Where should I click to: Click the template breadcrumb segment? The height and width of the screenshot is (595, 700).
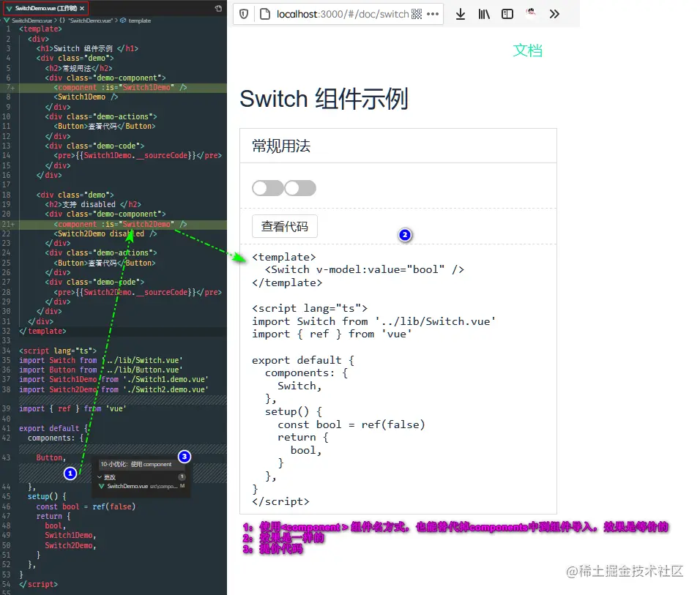coord(139,20)
